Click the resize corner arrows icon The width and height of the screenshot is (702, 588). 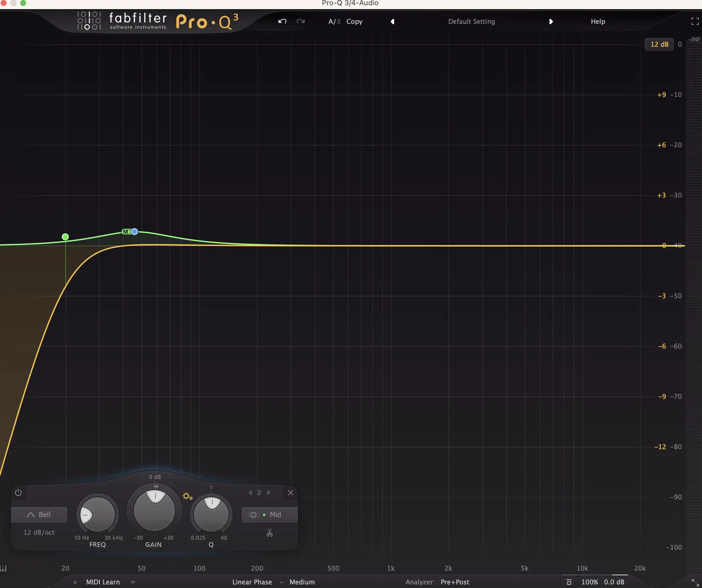click(x=694, y=582)
